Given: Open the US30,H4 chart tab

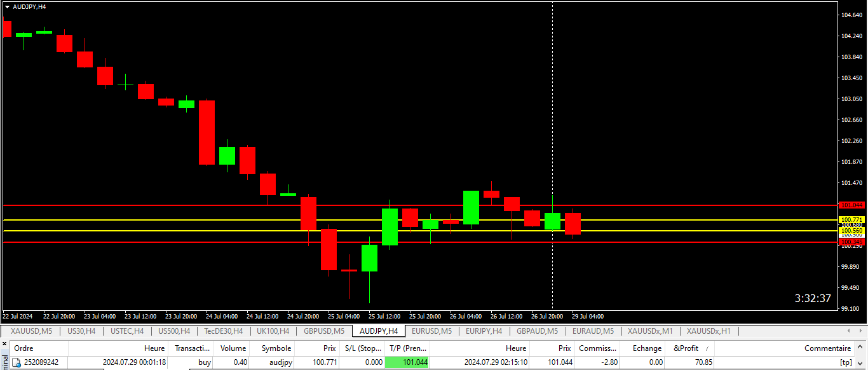Looking at the screenshot, I should (81, 331).
